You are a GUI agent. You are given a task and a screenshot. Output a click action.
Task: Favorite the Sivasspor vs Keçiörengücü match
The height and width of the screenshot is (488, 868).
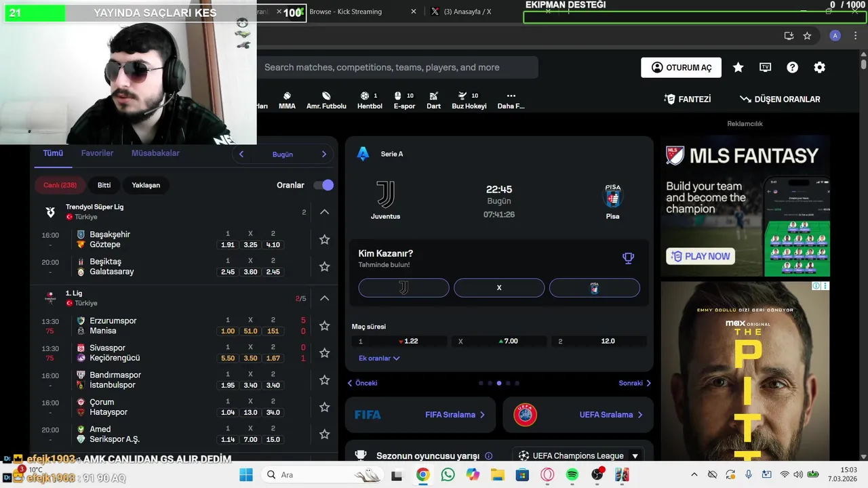(324, 353)
